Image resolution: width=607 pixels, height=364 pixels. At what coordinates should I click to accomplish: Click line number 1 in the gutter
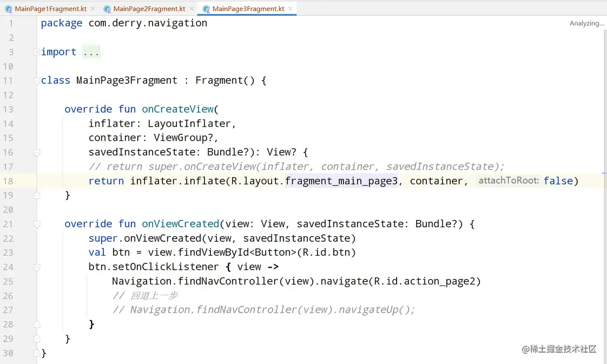click(11, 23)
